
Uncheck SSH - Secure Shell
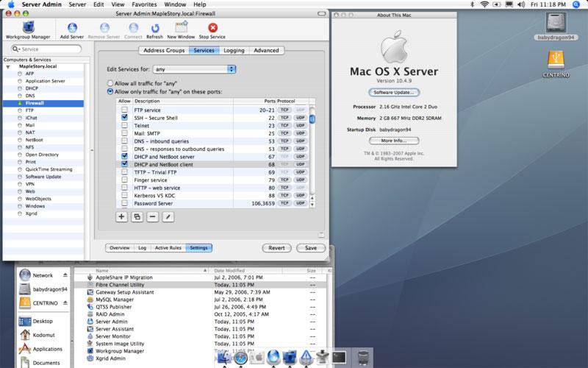[x=124, y=118]
